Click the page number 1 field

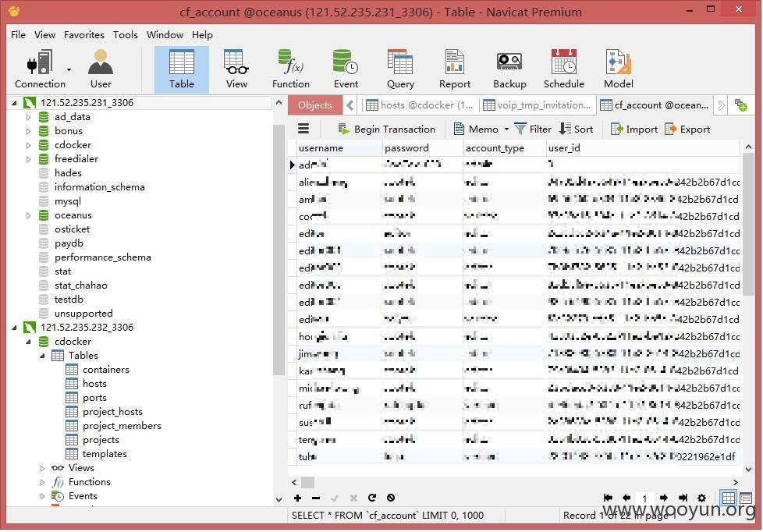coord(644,498)
